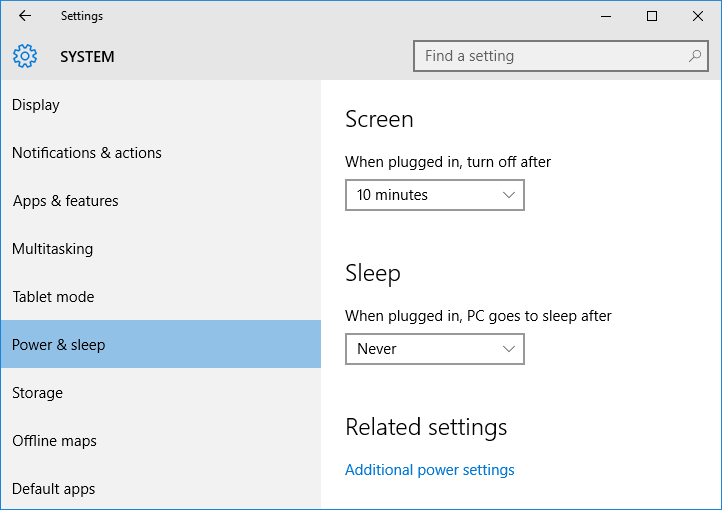Open the screen turn off time dropdown
The height and width of the screenshot is (510, 722).
(435, 195)
